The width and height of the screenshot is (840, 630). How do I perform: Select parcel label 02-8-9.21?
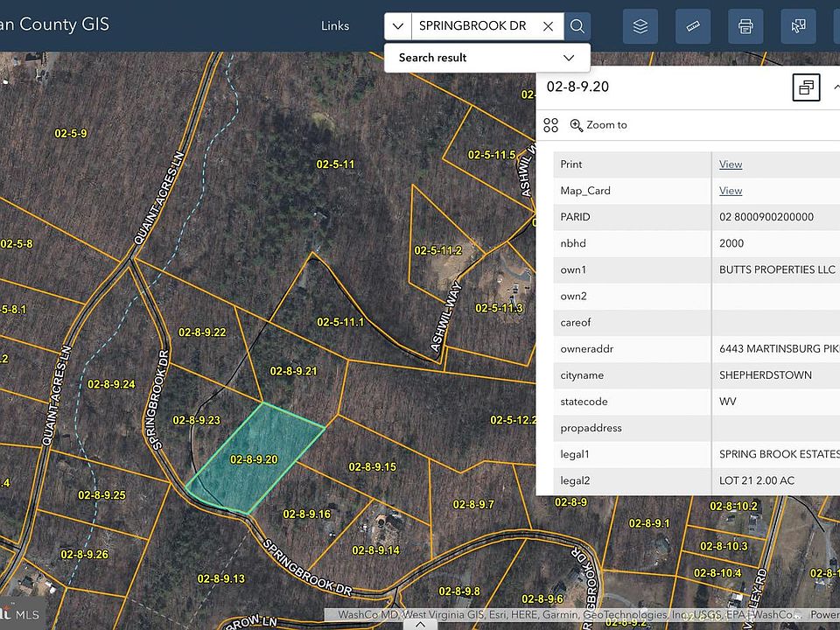coord(294,371)
